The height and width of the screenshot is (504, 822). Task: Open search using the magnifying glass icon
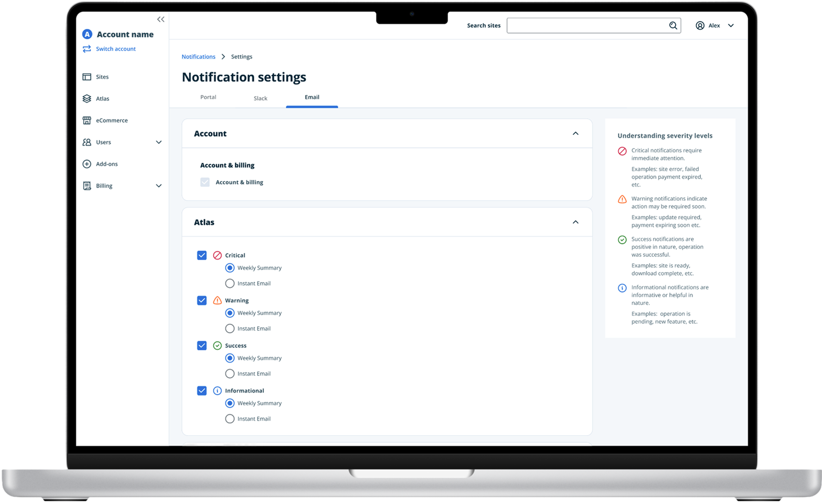(673, 25)
